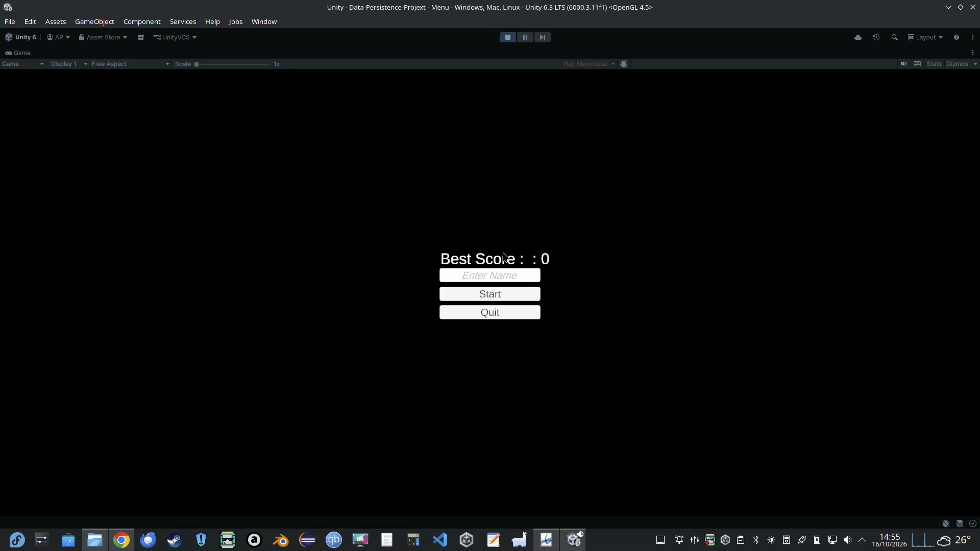980x551 pixels.
Task: Open the Component menu
Action: 142,21
